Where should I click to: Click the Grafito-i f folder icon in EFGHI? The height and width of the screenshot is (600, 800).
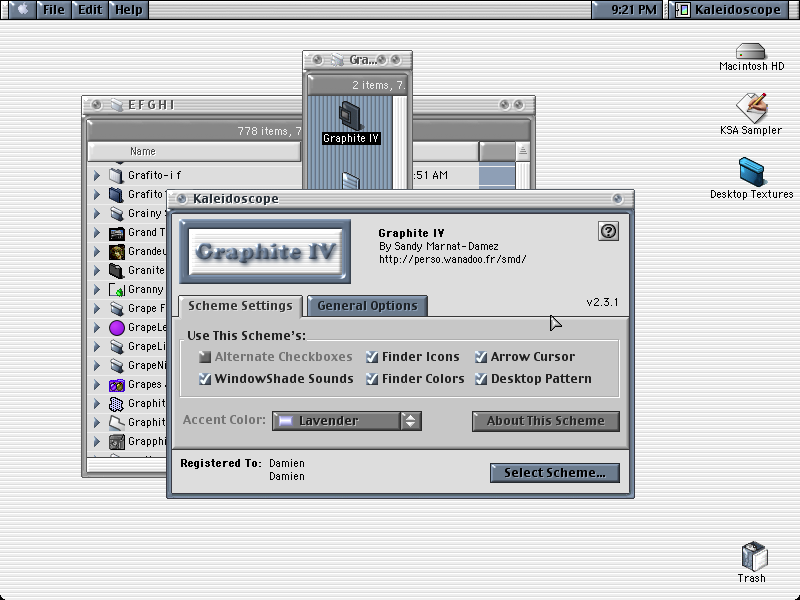116,176
